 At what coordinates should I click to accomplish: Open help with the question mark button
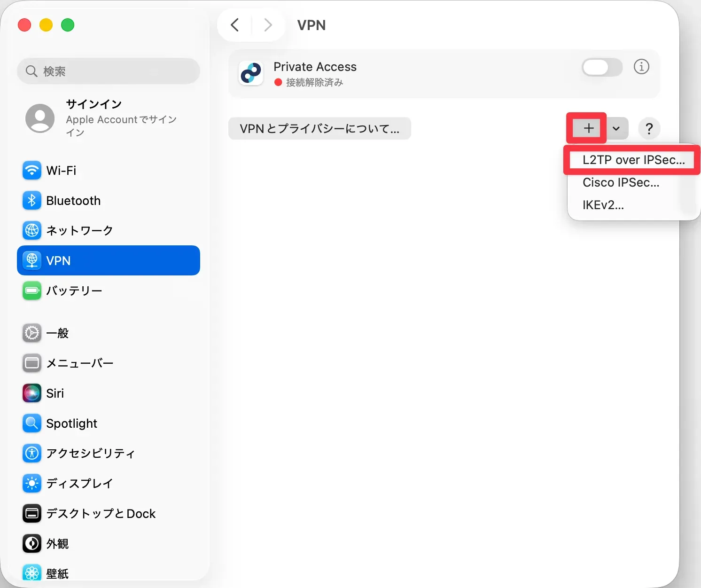coord(649,128)
